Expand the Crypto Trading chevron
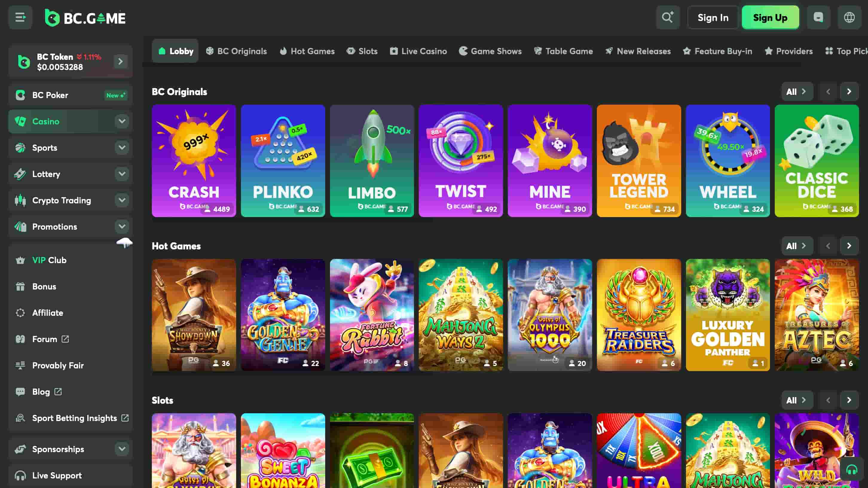The width and height of the screenshot is (868, 488). pyautogui.click(x=122, y=200)
